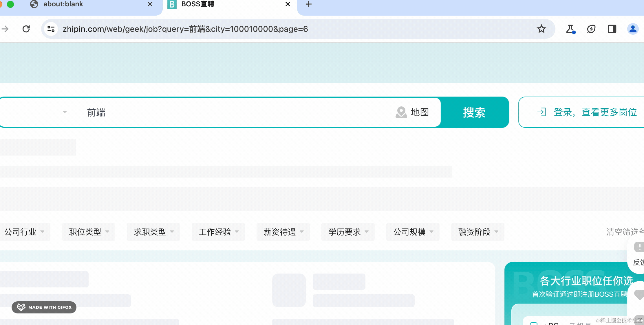This screenshot has width=644, height=325.
Task: Click the site information icon
Action: (51, 29)
